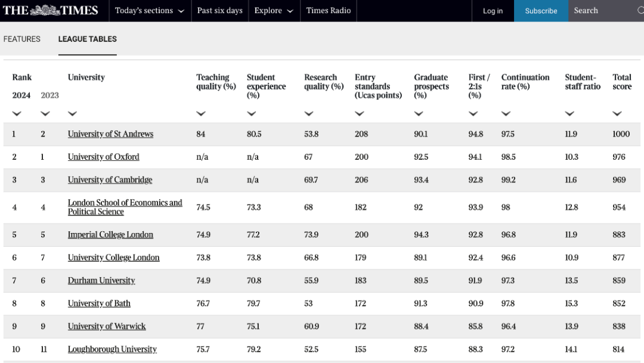Switch to the Features tab
This screenshot has width=644, height=363.
[22, 39]
